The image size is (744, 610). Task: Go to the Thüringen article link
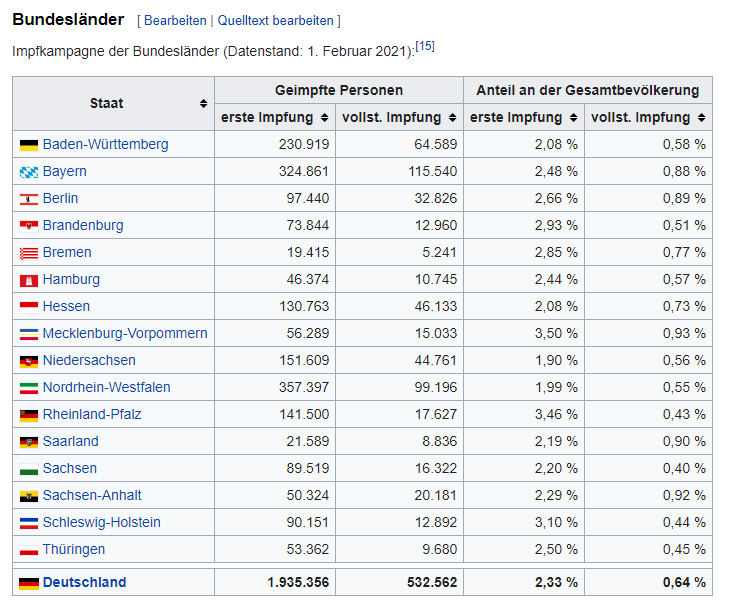click(x=73, y=549)
